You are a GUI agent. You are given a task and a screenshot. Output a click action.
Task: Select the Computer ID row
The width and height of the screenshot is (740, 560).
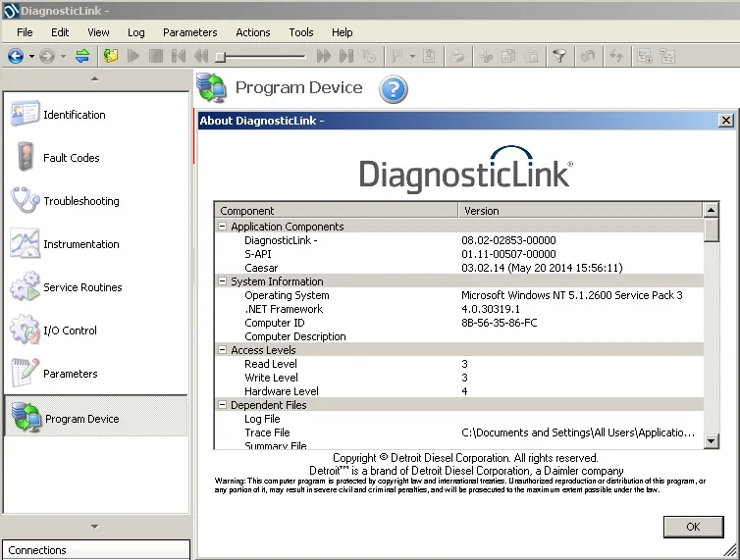tap(459, 323)
